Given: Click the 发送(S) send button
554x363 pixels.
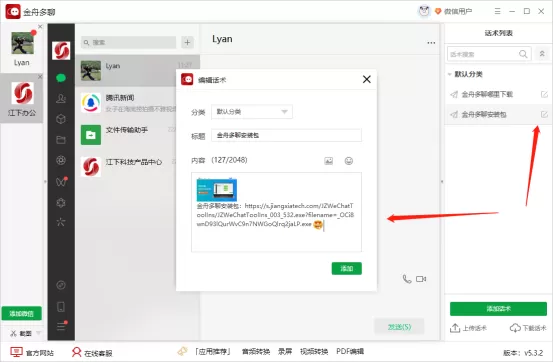Looking at the screenshot, I should click(399, 327).
